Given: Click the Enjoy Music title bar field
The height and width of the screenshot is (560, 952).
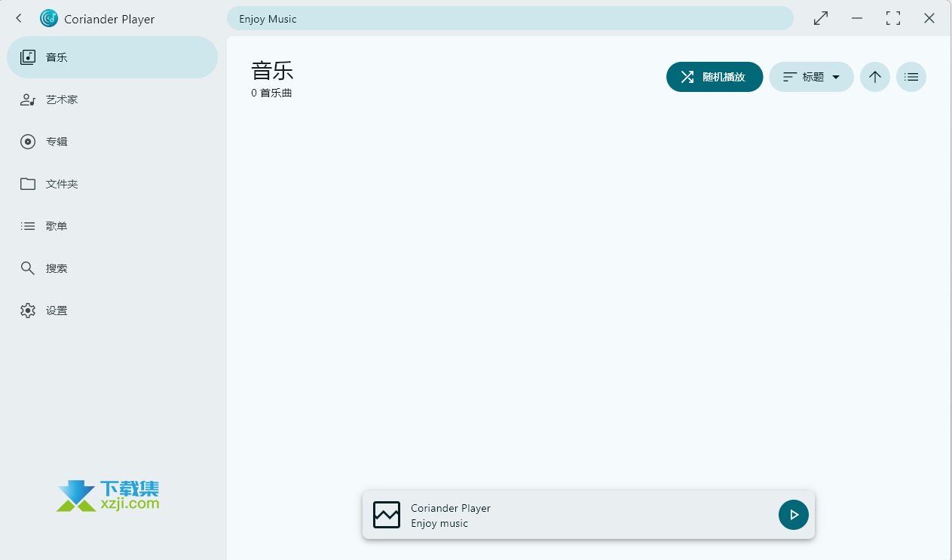Looking at the screenshot, I should point(510,19).
